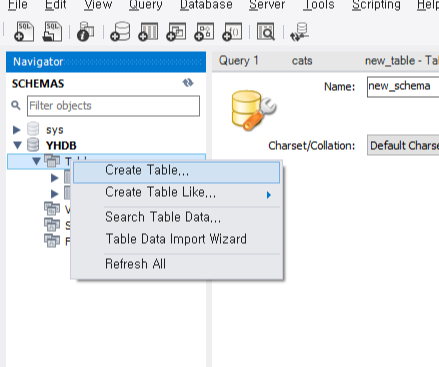Open the Default Charset dropdown
This screenshot has height=367, width=439.
tap(403, 145)
